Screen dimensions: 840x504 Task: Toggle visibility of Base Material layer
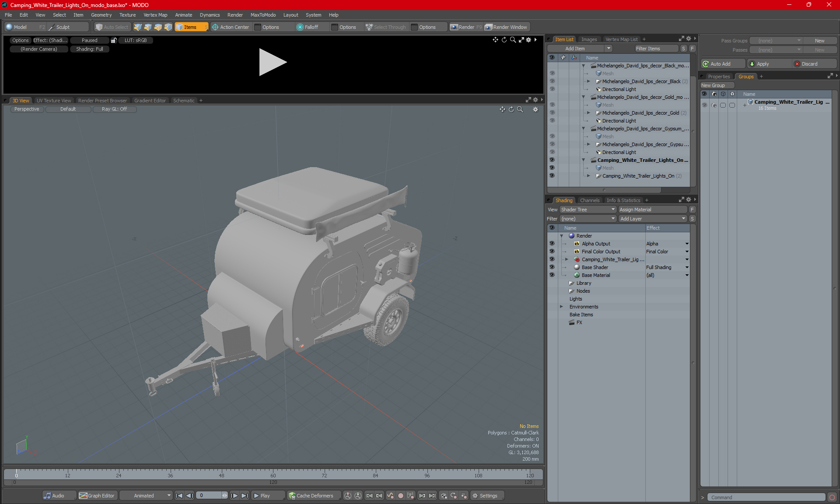tap(552, 275)
